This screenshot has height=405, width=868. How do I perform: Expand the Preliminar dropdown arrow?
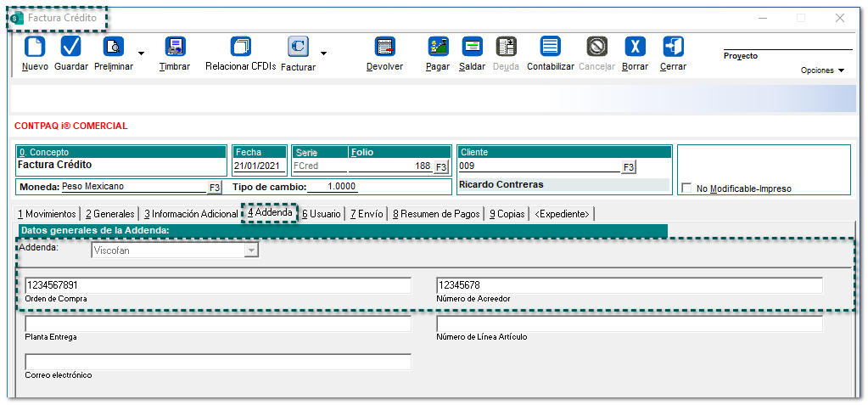point(141,53)
